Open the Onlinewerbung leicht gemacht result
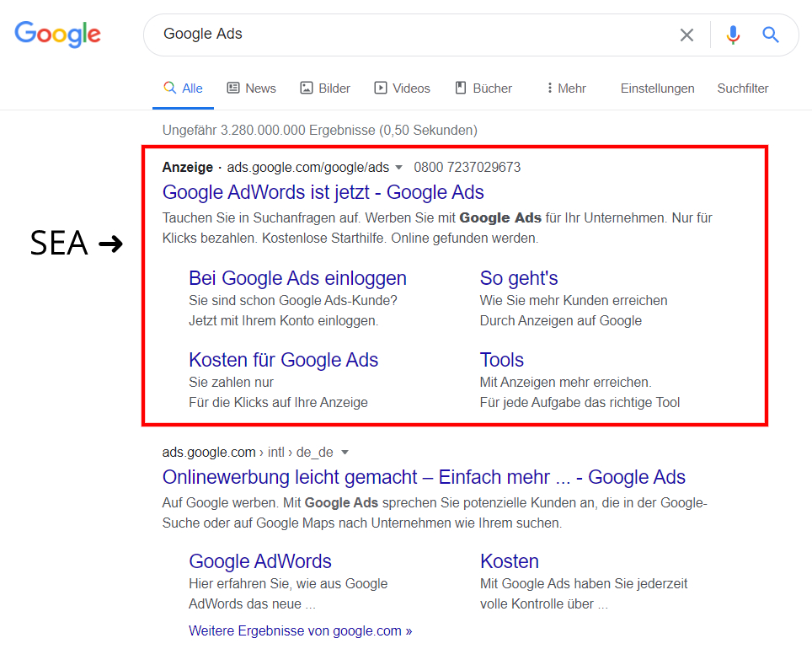The height and width of the screenshot is (665, 812). coord(424,477)
